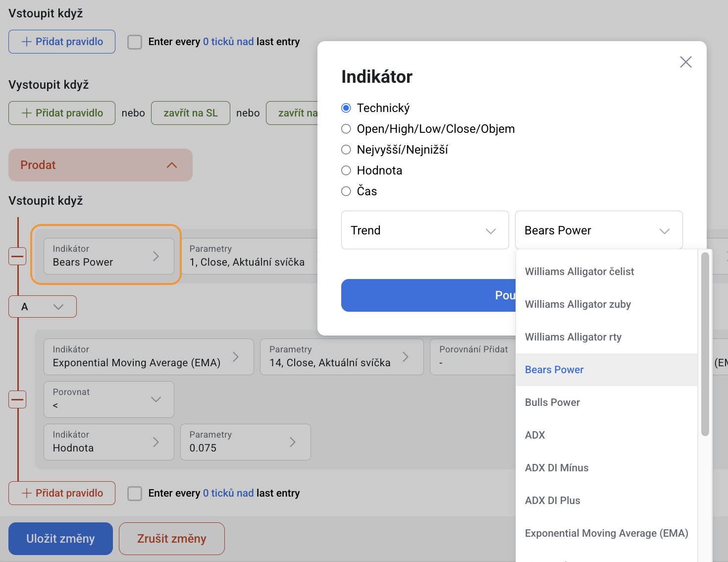
Task: Choose Bulls Power from list
Action: pos(607,402)
